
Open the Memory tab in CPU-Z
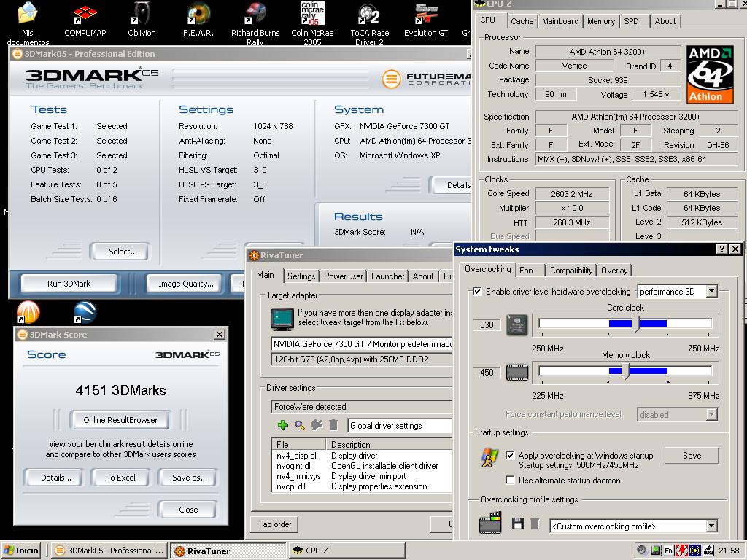pos(601,21)
